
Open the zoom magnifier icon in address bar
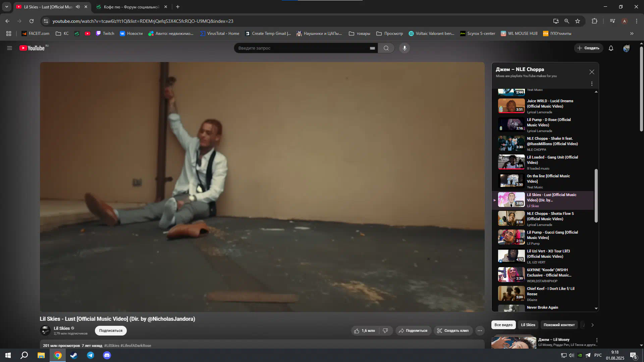(567, 21)
